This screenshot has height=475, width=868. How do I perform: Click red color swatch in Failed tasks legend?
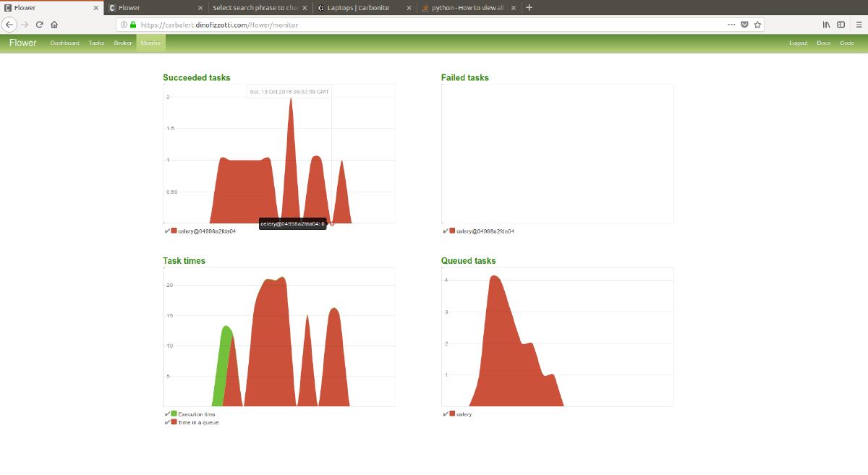pyautogui.click(x=452, y=231)
